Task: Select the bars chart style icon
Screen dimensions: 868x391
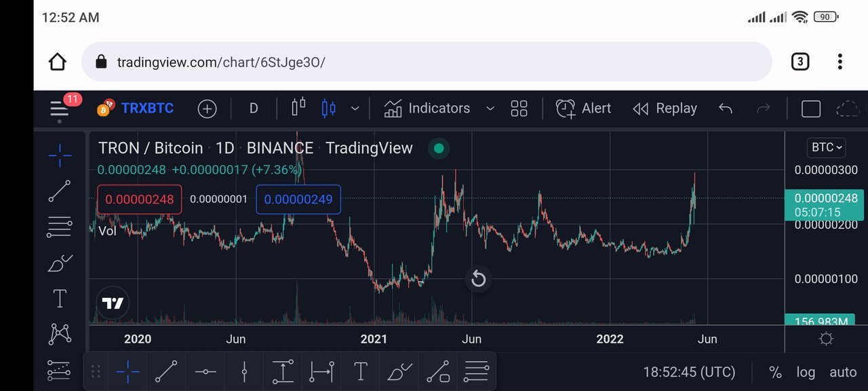Action: coord(298,107)
